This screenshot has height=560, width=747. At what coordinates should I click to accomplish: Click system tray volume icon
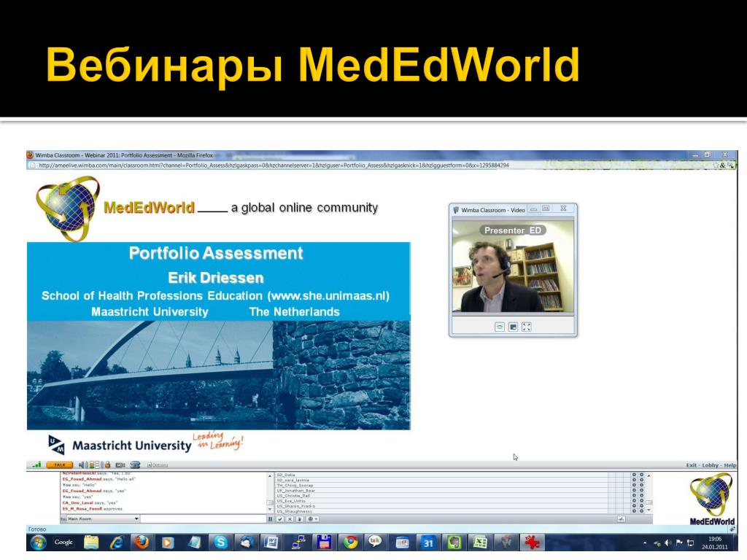click(x=668, y=542)
